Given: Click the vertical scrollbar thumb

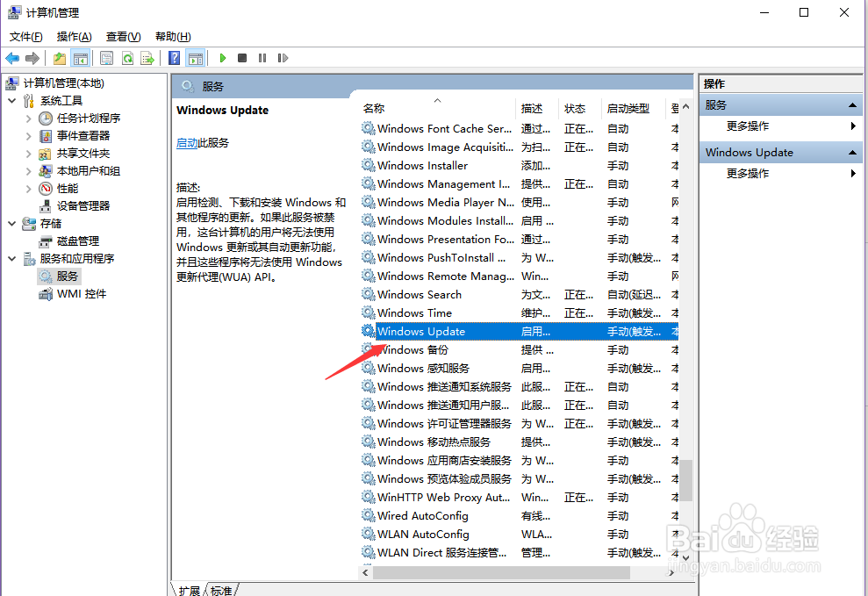Looking at the screenshot, I should click(685, 480).
